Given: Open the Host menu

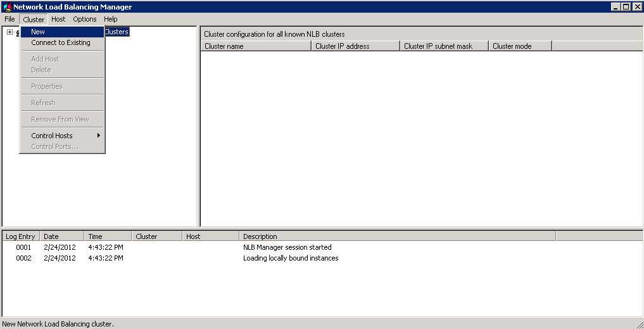Looking at the screenshot, I should coord(58,19).
